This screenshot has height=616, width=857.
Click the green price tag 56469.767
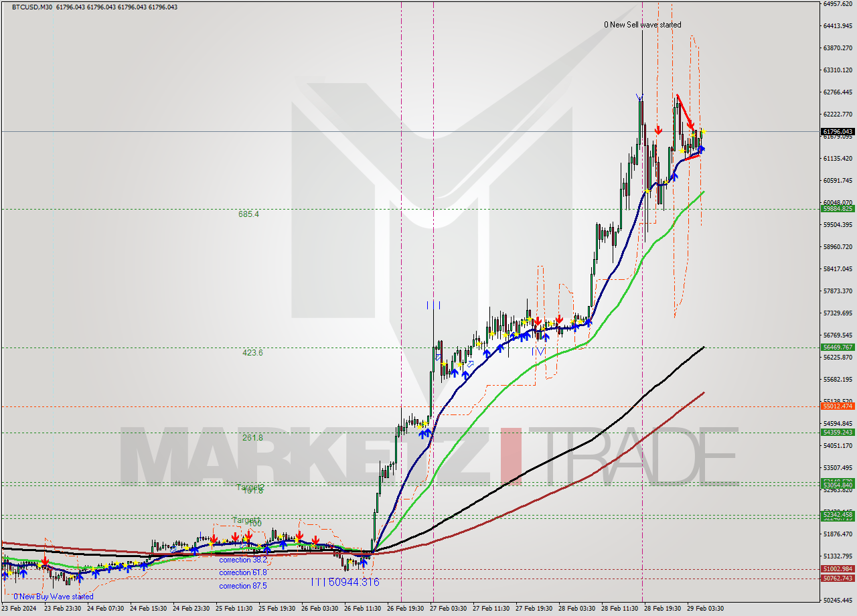837,348
